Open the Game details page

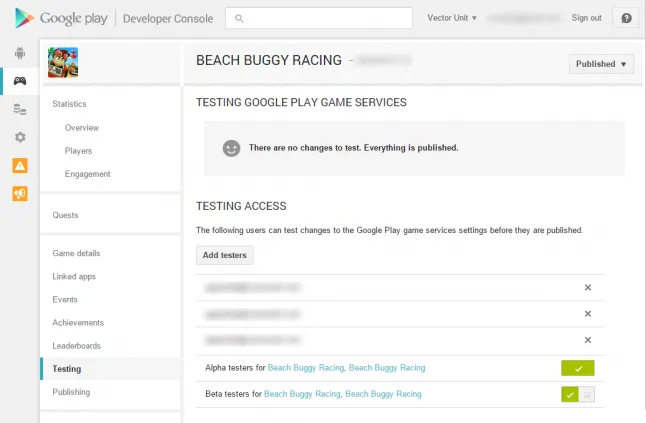point(76,253)
